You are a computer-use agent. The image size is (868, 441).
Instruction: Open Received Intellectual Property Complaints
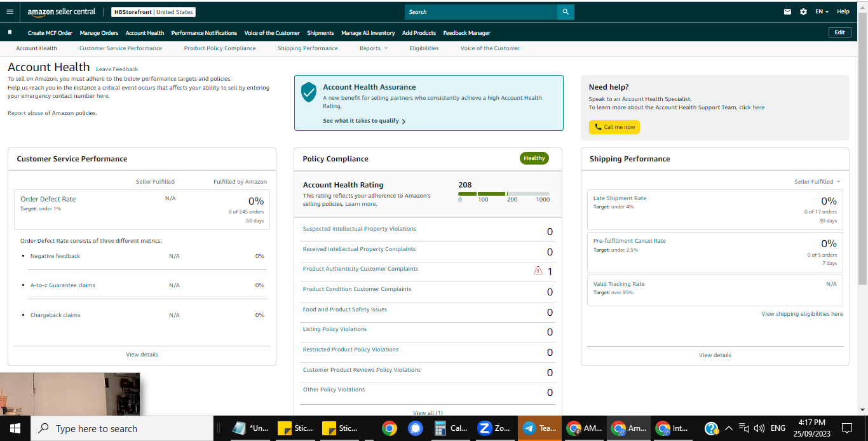tap(359, 249)
